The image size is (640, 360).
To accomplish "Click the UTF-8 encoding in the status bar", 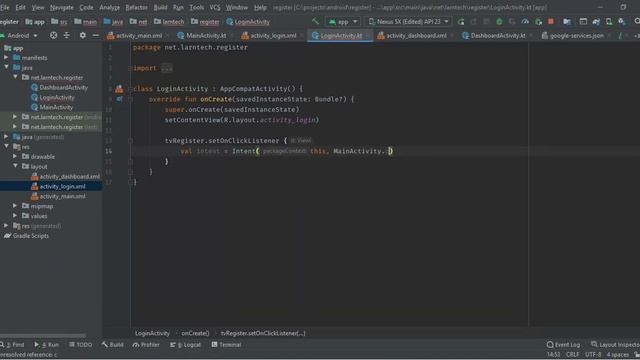I will click(x=593, y=354).
